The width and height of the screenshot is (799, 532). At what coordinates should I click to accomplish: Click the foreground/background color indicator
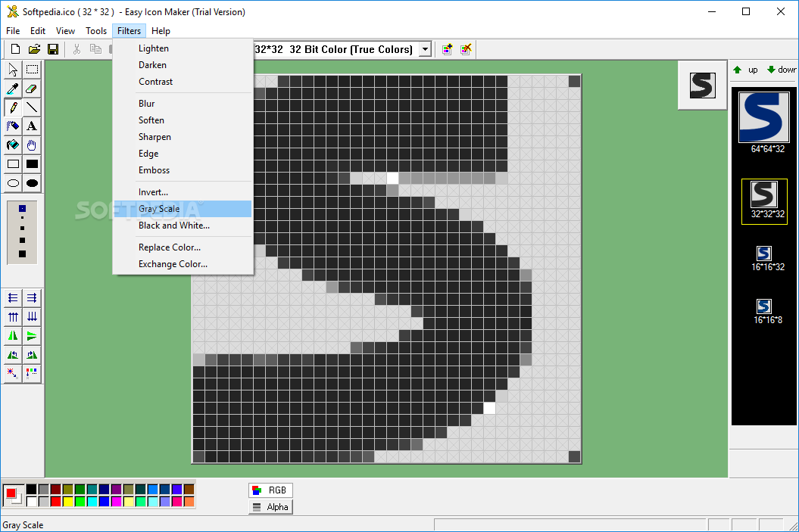13,495
